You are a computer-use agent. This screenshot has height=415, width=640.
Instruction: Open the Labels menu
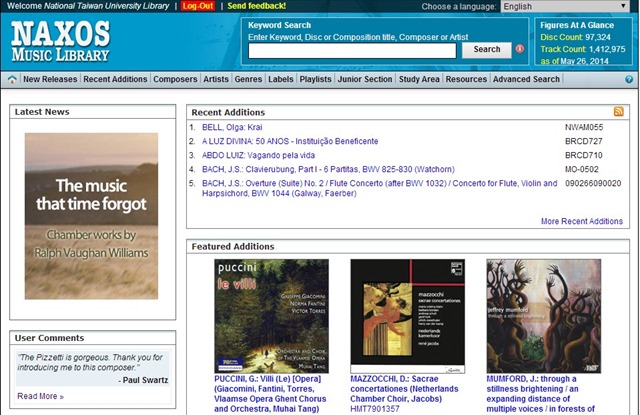pyautogui.click(x=281, y=79)
